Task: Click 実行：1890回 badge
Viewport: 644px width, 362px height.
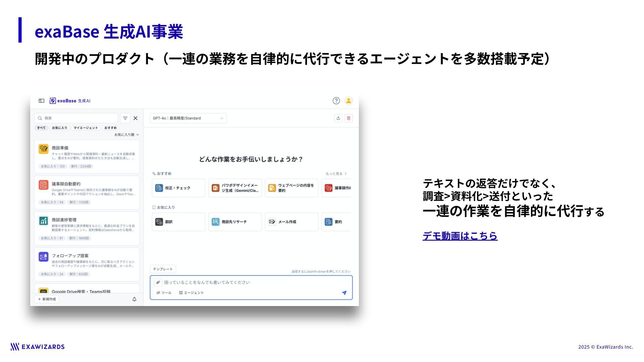Action: tap(79, 238)
